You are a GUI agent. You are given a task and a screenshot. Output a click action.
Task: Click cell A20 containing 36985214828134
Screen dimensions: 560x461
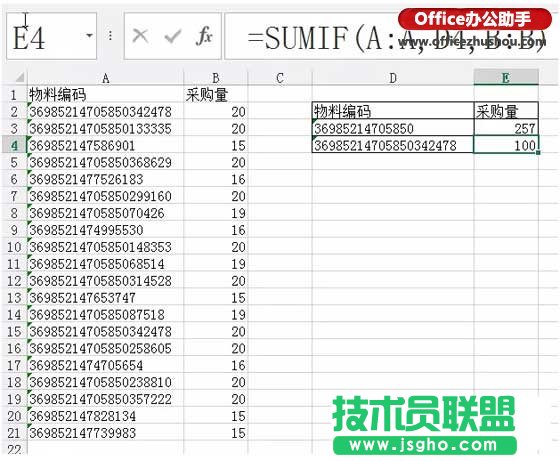105,416
